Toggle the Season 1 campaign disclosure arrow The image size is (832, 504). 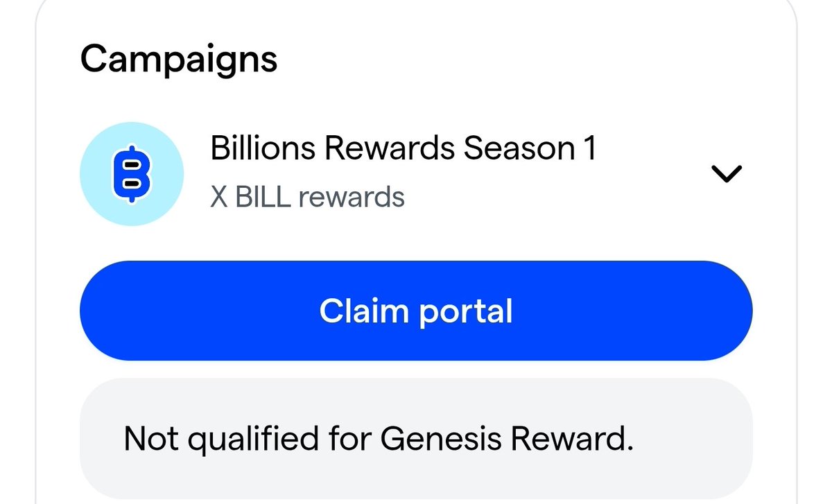pyautogui.click(x=727, y=174)
